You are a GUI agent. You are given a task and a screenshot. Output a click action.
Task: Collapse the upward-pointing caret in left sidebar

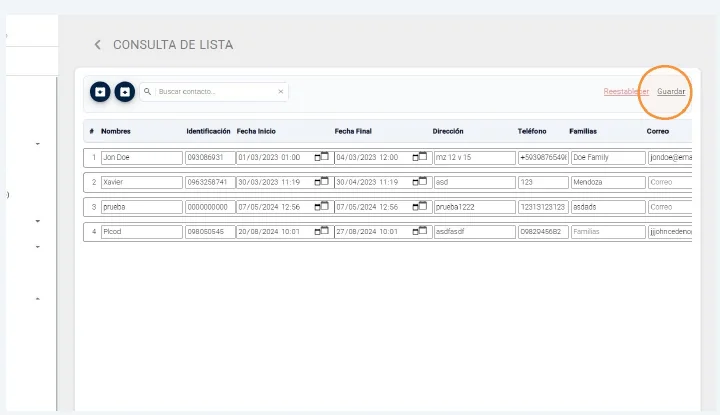38,299
